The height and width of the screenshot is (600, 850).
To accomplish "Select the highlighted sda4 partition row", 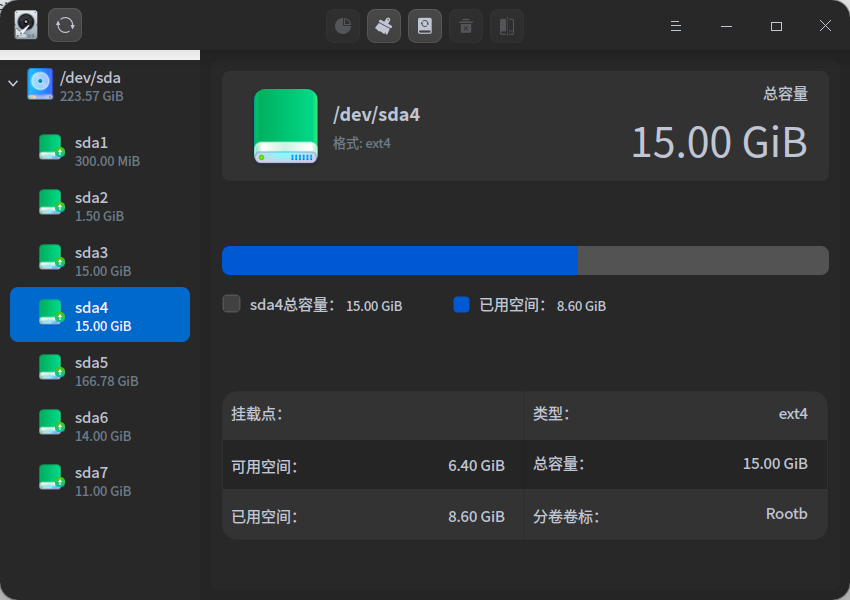I will coord(100,314).
